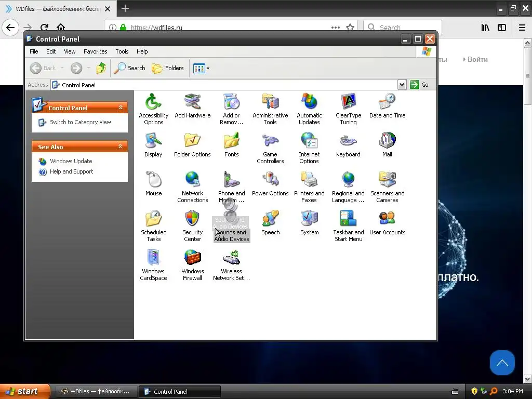Click Switch to Category View link
Viewport: 532px width, 399px height.
tap(81, 122)
